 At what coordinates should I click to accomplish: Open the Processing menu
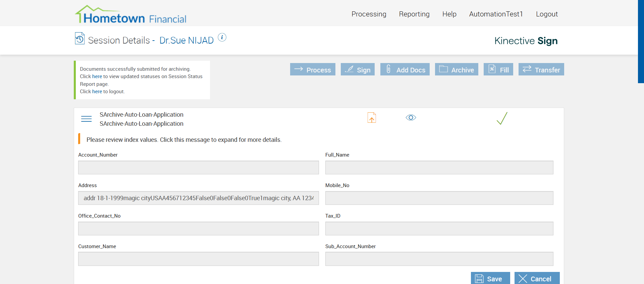point(369,14)
